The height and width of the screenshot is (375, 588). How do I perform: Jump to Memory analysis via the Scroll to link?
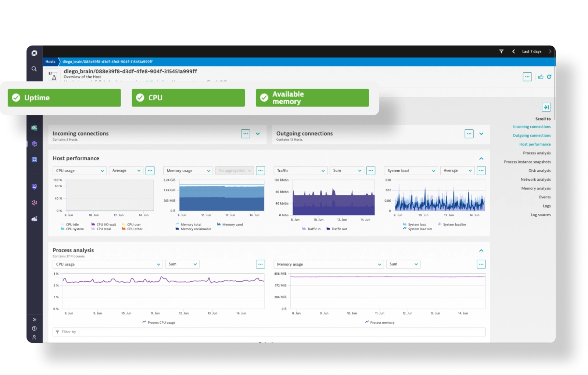(536, 188)
